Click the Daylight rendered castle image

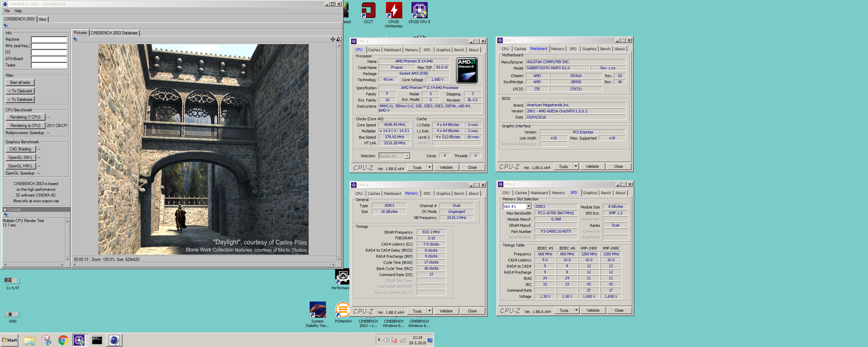(204, 149)
